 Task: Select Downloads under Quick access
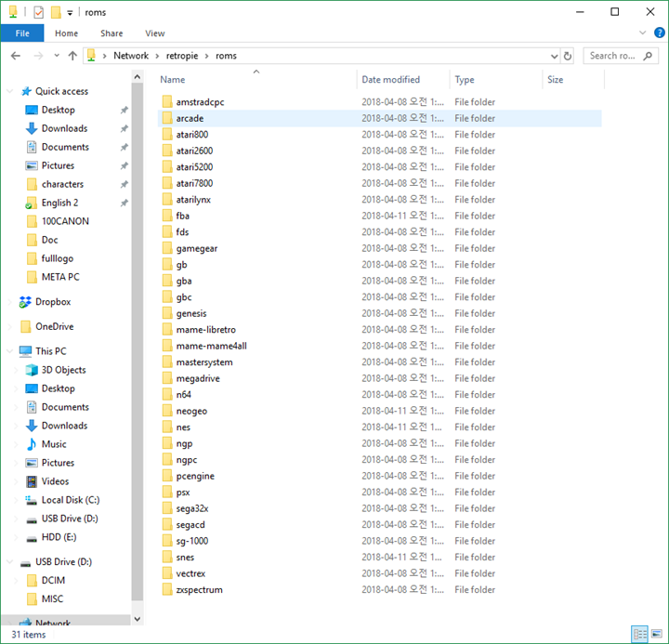point(64,128)
